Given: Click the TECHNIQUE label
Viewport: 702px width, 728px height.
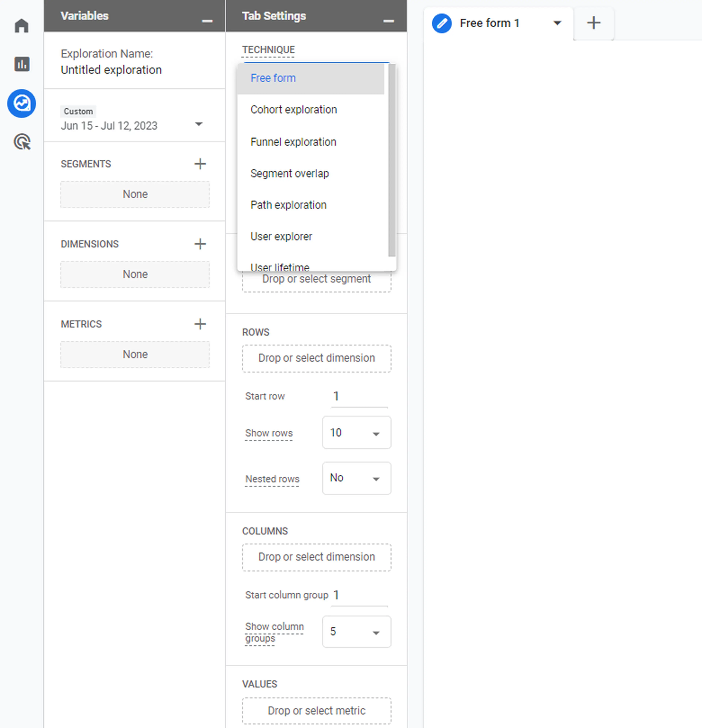Looking at the screenshot, I should [268, 50].
